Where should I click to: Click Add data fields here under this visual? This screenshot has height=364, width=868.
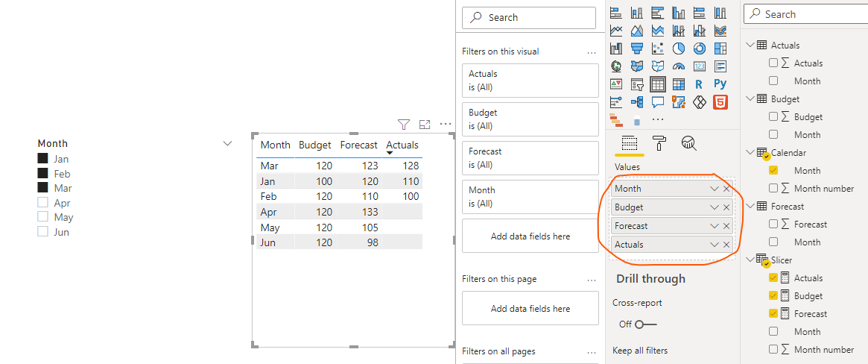coord(530,236)
